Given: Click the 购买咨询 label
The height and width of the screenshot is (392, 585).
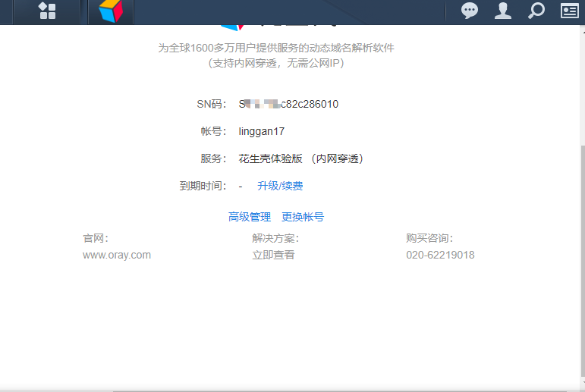Looking at the screenshot, I should point(429,238).
